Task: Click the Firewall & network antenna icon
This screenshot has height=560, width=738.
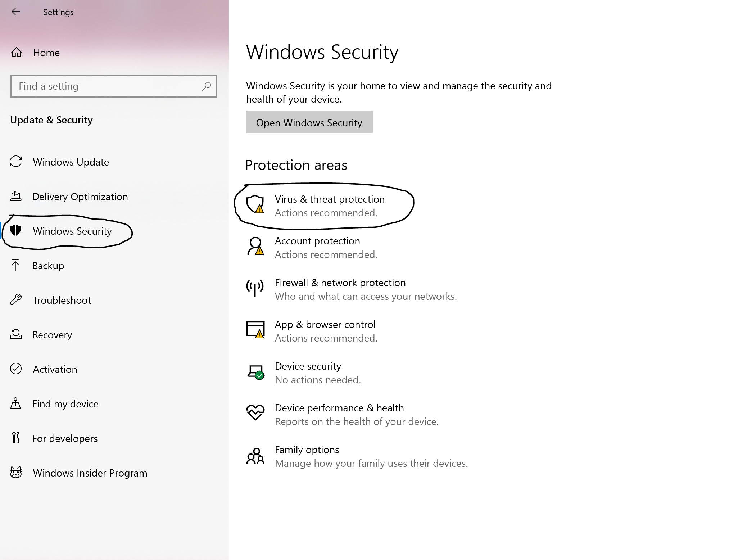Action: tap(255, 288)
